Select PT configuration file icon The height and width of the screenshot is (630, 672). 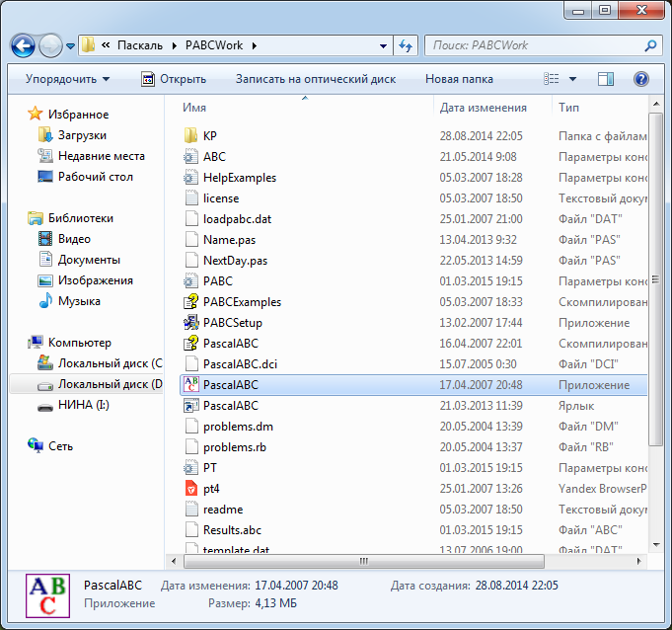pyautogui.click(x=190, y=468)
